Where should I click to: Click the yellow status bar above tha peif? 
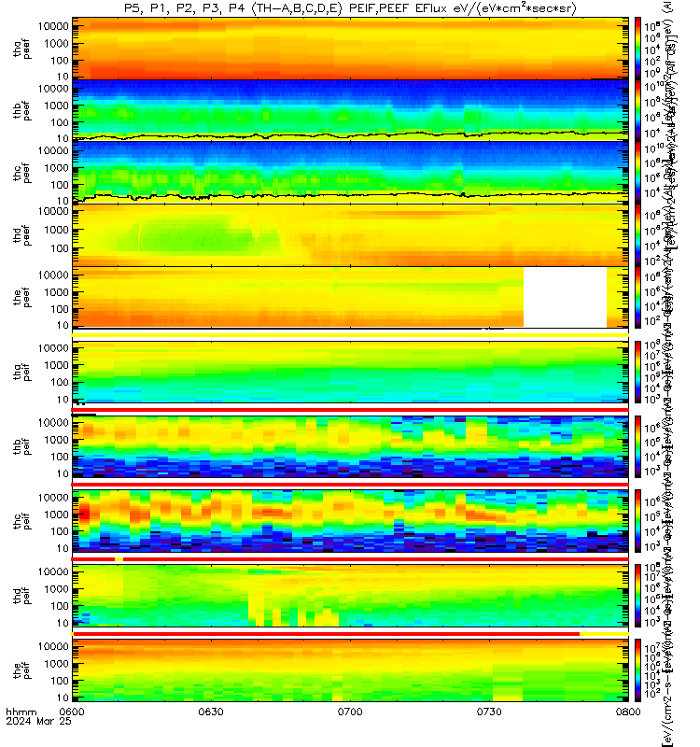350,335
